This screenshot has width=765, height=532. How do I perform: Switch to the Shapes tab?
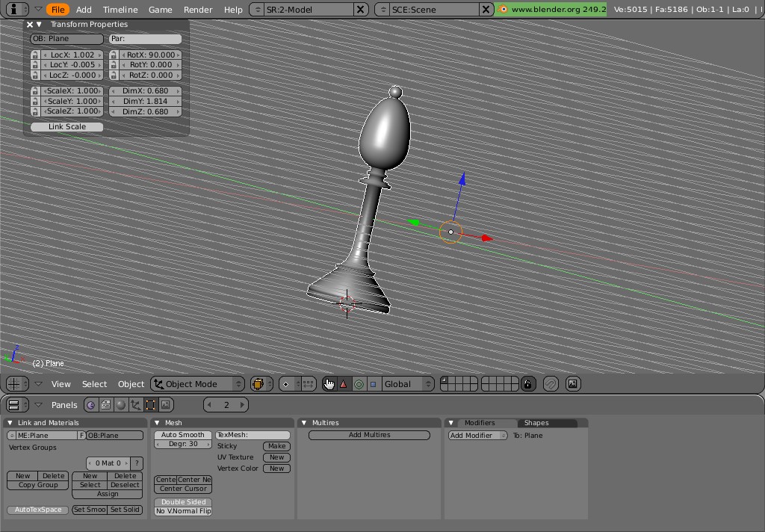536,423
